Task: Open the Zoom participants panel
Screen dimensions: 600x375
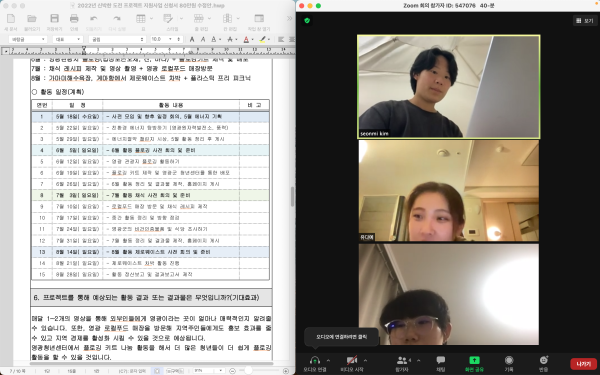Action: click(x=403, y=363)
